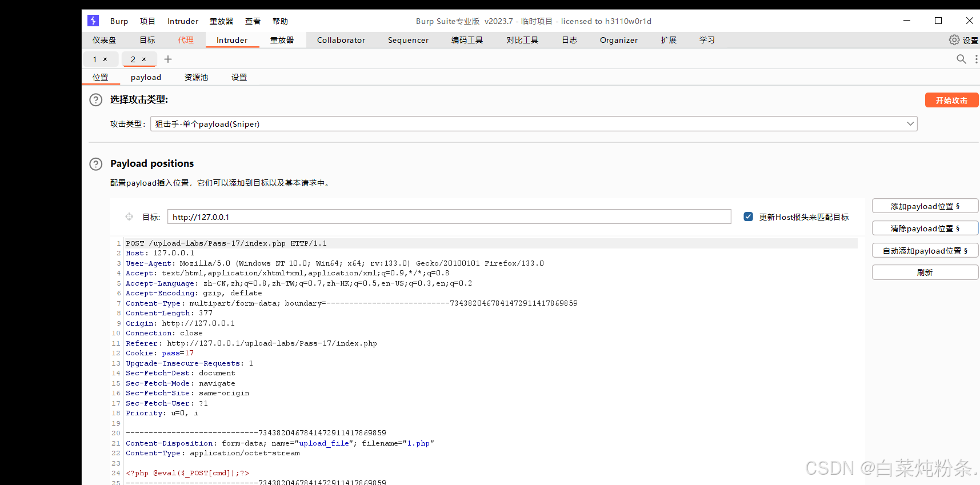Click the Priority: u=0, i line

point(162,414)
